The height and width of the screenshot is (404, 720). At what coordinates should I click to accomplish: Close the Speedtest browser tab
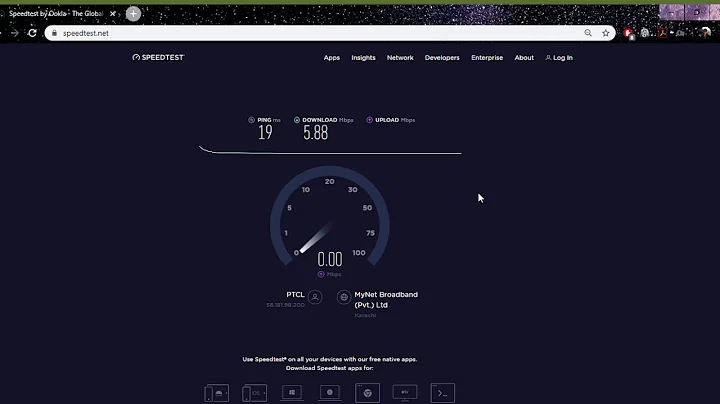tap(112, 14)
